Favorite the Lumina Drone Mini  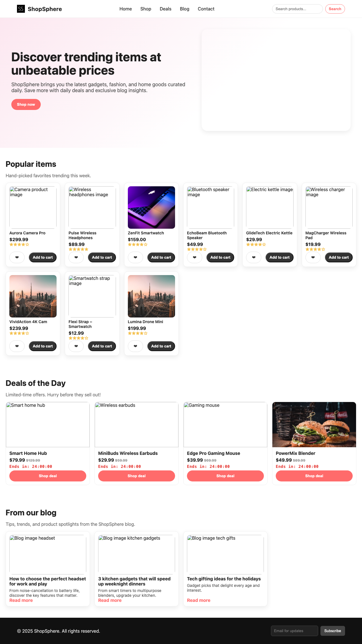tap(135, 346)
